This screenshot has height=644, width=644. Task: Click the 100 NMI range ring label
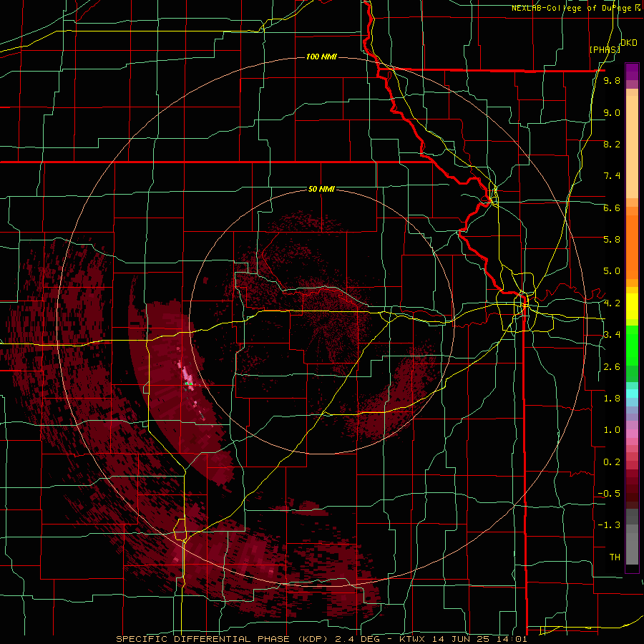point(321,57)
